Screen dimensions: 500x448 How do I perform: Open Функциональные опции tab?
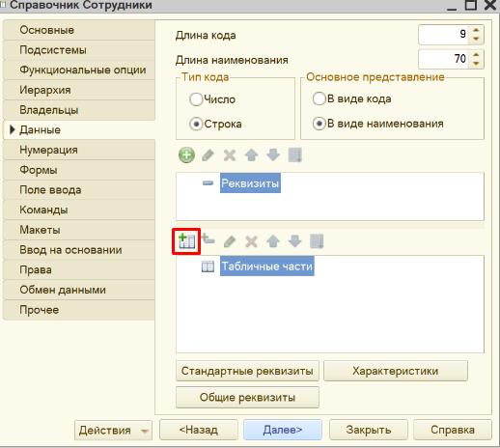(79, 70)
